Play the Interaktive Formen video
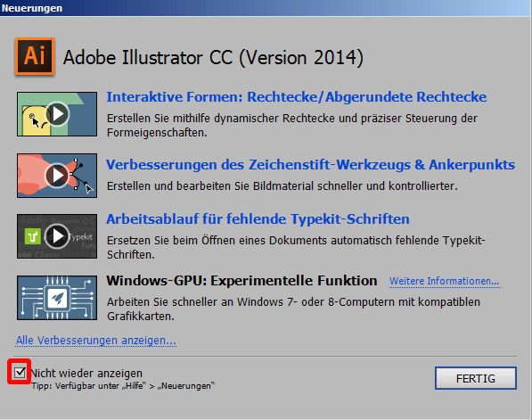Image resolution: width=532 pixels, height=420 pixels. point(57,114)
